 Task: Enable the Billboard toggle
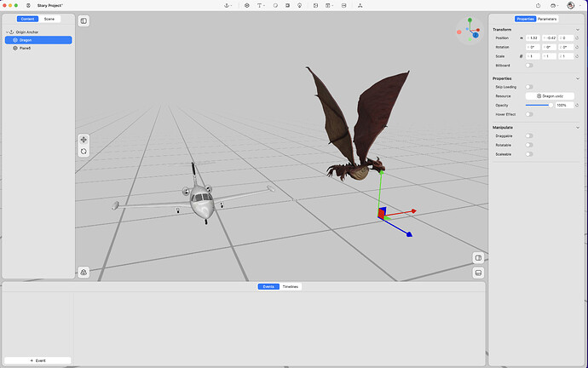[529, 65]
